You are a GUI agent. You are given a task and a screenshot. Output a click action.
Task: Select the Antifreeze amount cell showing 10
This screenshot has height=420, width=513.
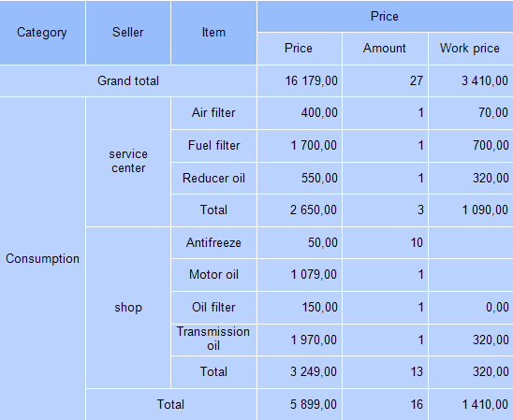click(385, 243)
